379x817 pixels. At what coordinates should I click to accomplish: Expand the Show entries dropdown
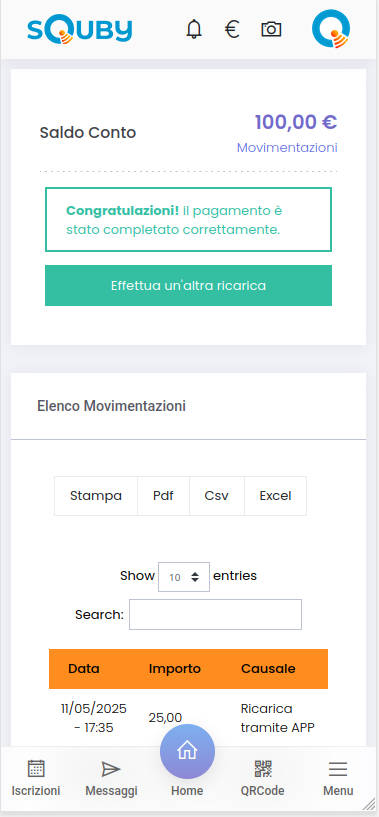pos(184,577)
